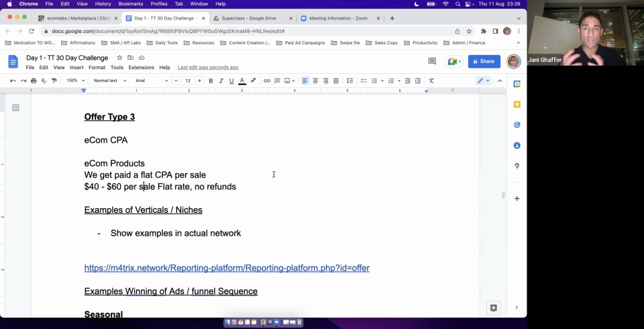Viewport: 644px width, 329px height.
Task: Open Google Meet call dropdown
Action: click(454, 61)
